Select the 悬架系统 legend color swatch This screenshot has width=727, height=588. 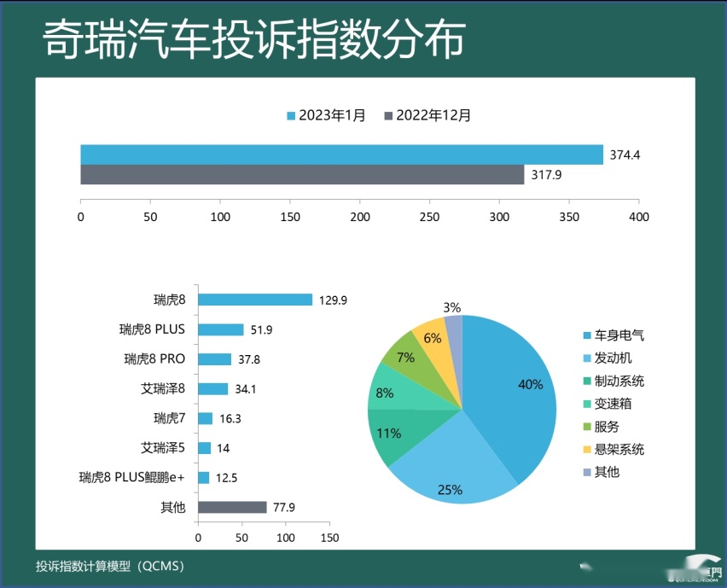pos(587,450)
